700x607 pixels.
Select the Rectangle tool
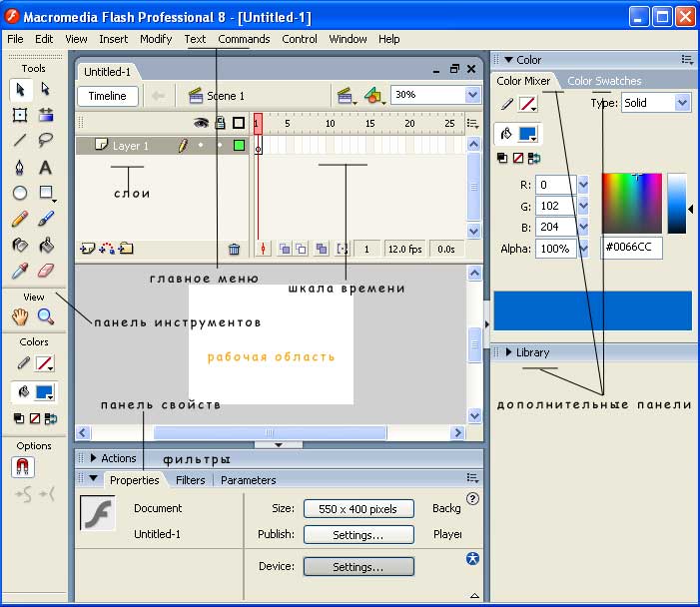(46, 193)
